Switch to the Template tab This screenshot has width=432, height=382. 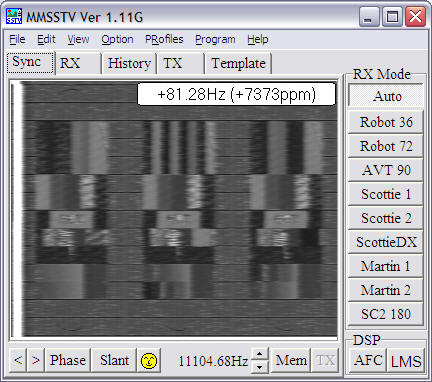238,63
